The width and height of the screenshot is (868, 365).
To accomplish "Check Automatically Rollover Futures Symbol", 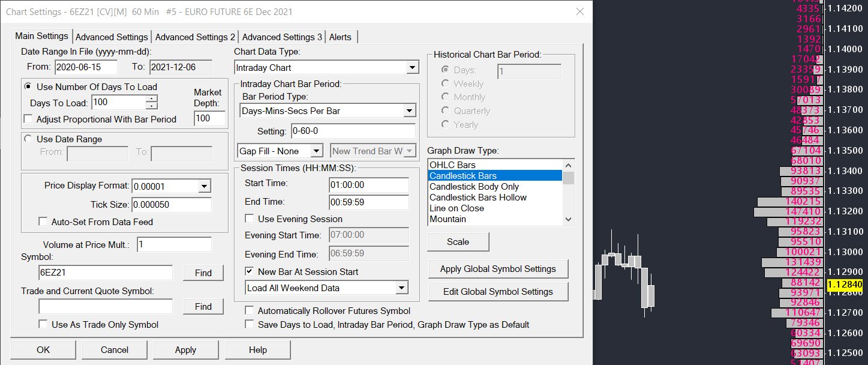I will (x=250, y=311).
